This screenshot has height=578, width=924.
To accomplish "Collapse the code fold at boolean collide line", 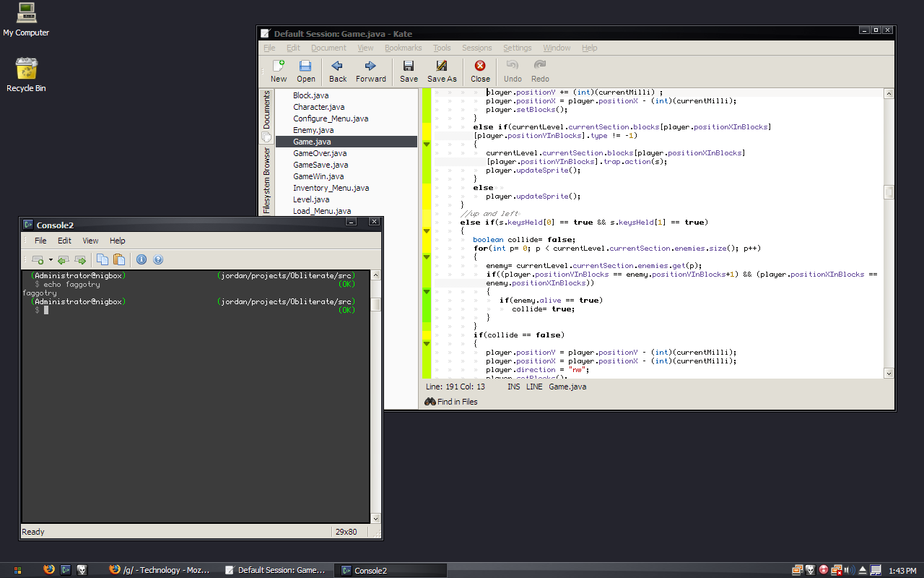I will [x=427, y=231].
